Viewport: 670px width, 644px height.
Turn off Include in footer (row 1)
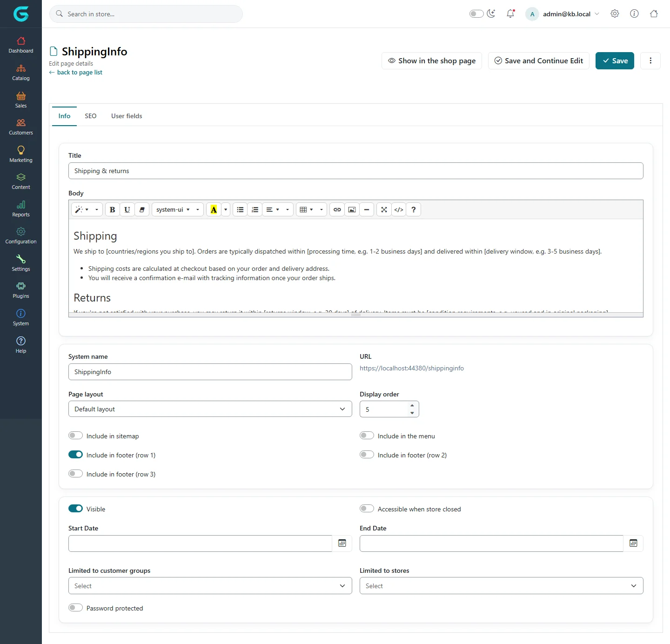pos(75,455)
